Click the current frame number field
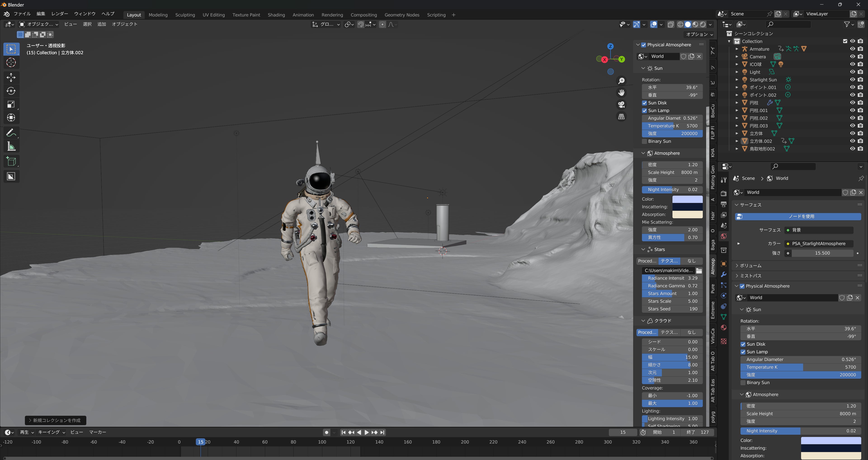The width and height of the screenshot is (868, 460). tap(622, 432)
